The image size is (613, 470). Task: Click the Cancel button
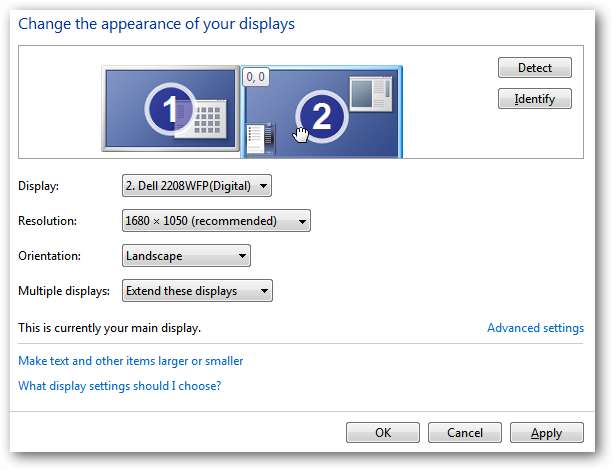[x=465, y=433]
